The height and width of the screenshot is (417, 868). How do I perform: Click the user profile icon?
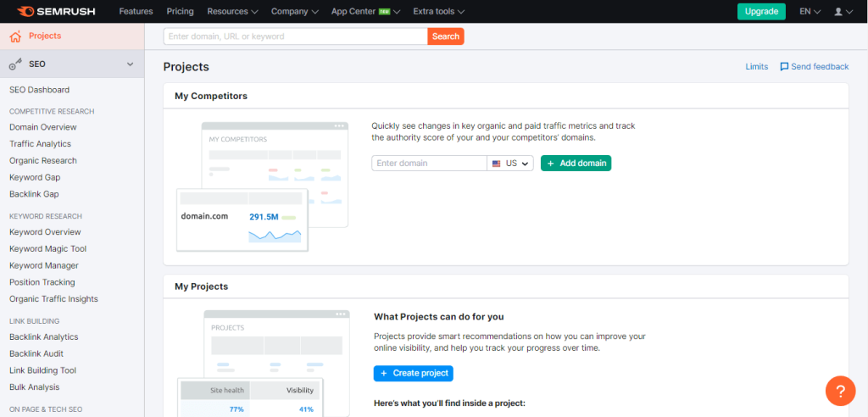click(x=838, y=11)
